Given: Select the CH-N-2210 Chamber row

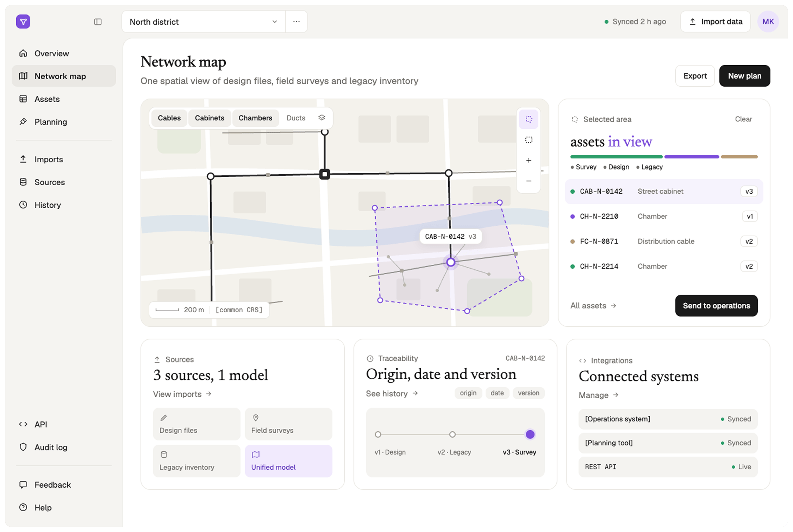Looking at the screenshot, I should tap(664, 216).
